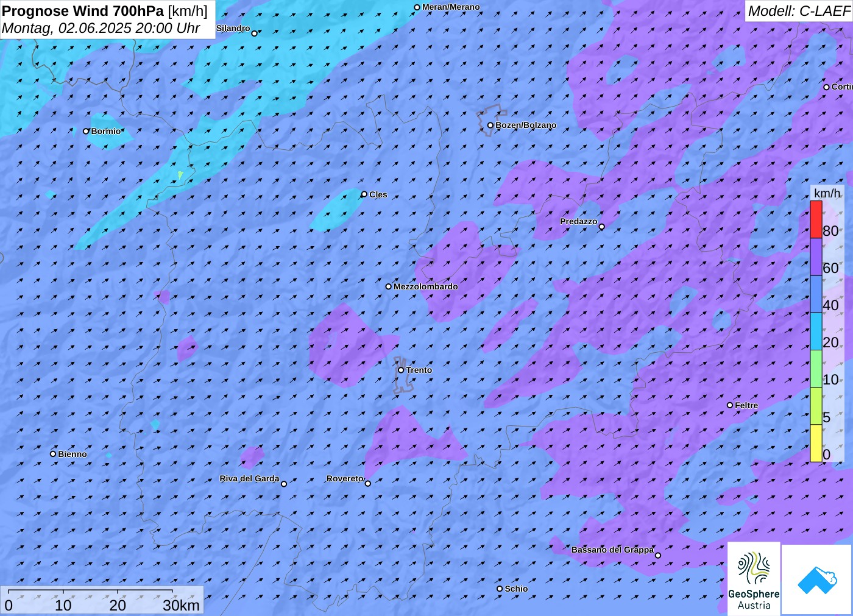This screenshot has height=616, width=853.
Task: Click the Silandro city marker
Action: point(255,33)
